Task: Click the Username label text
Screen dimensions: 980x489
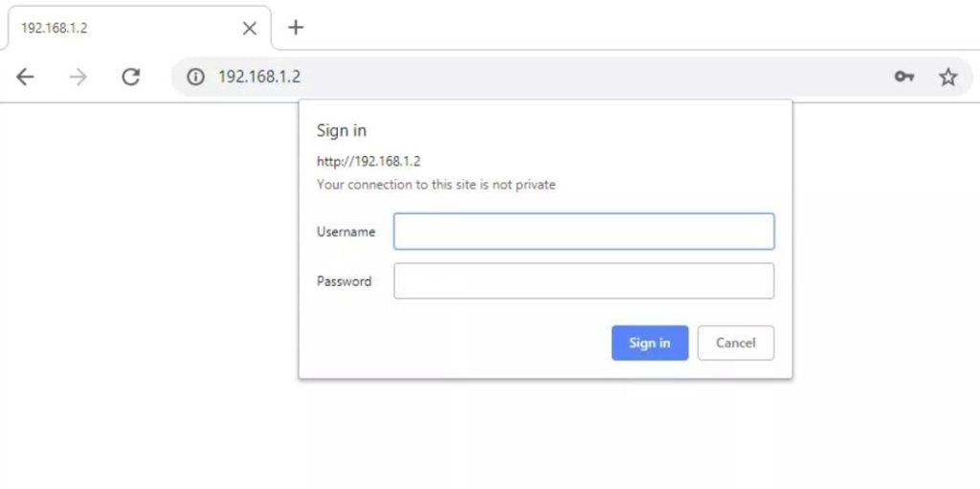Action: pyautogui.click(x=345, y=232)
